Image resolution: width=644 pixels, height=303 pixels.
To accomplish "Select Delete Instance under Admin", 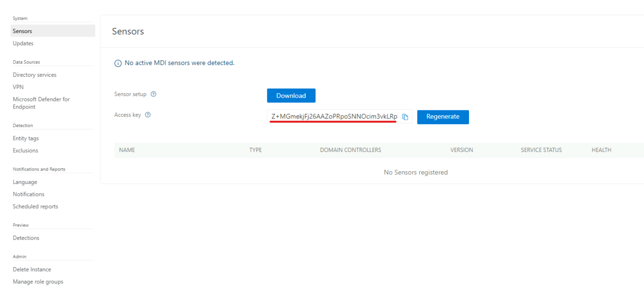I will (32, 269).
